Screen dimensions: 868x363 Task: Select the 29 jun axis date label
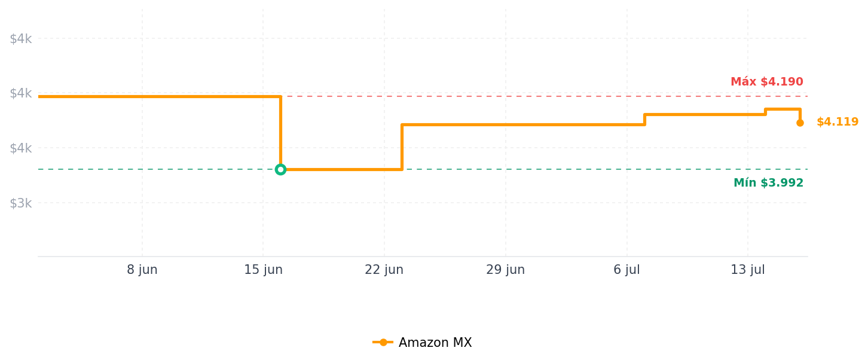click(506, 270)
